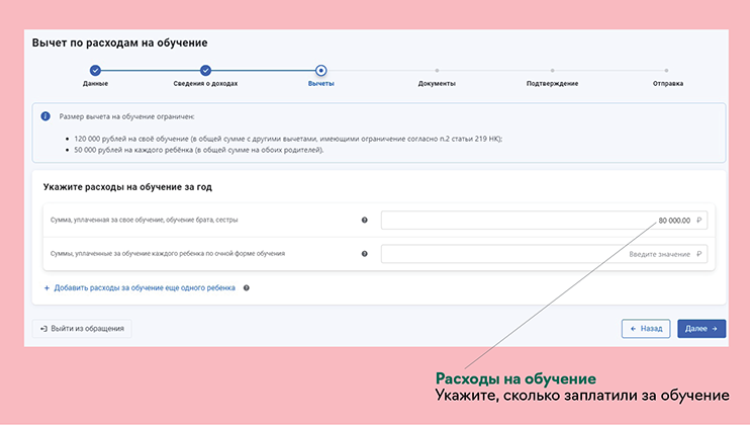
Task: Click the info icon in the blue notice
Action: pyautogui.click(x=45, y=117)
